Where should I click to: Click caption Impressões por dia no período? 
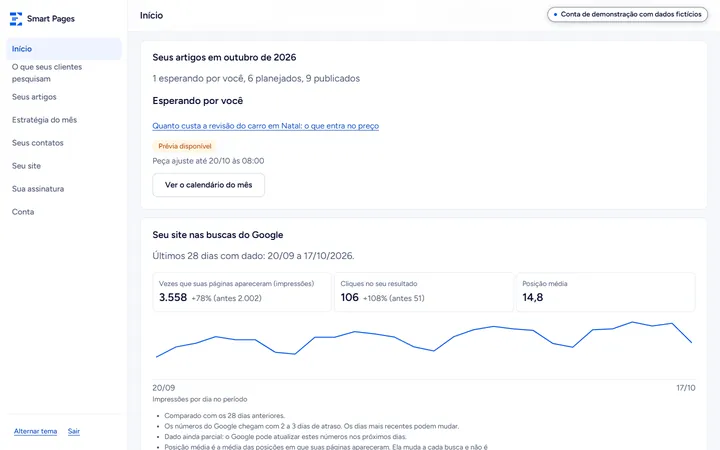tap(200, 399)
